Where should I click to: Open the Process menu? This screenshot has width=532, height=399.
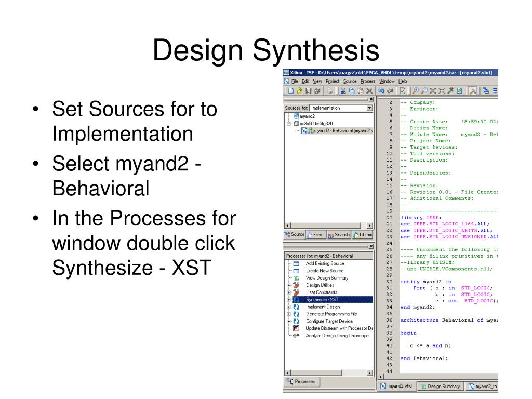pyautogui.click(x=368, y=81)
